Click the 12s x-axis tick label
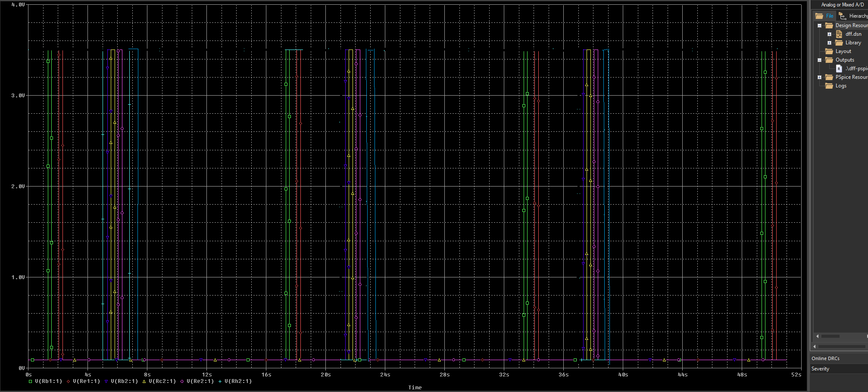This screenshot has height=392, width=868. 207,375
